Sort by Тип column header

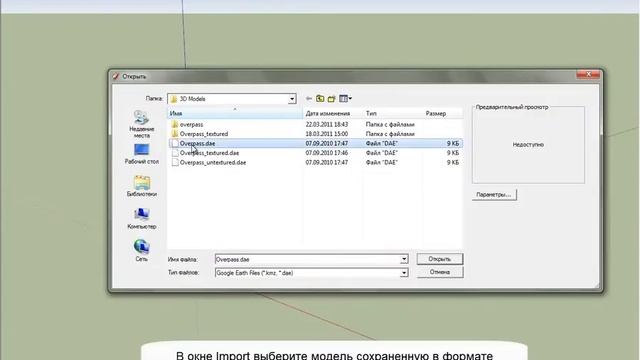393,113
